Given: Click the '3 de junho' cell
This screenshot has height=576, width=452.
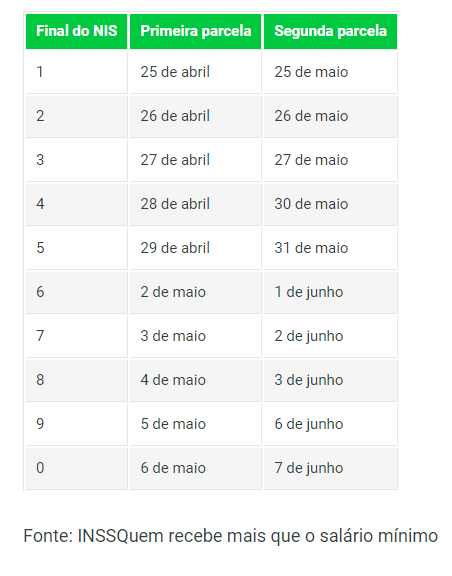Looking at the screenshot, I should click(330, 380).
